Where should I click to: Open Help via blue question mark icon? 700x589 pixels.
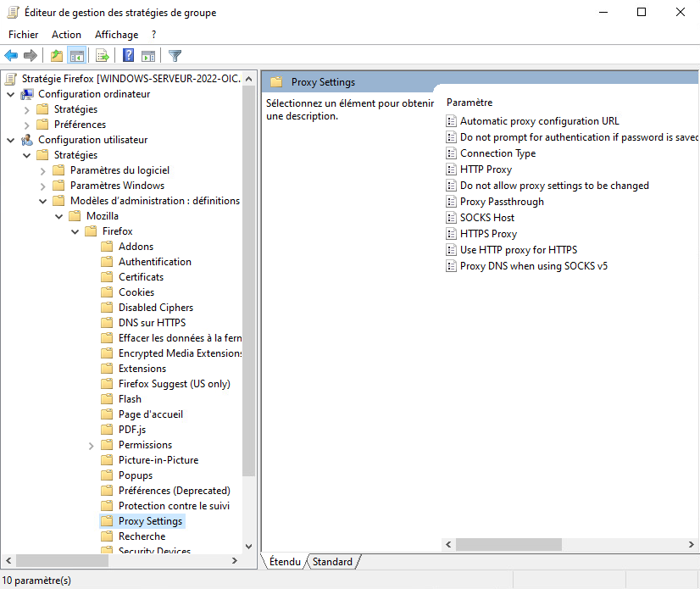[x=128, y=55]
